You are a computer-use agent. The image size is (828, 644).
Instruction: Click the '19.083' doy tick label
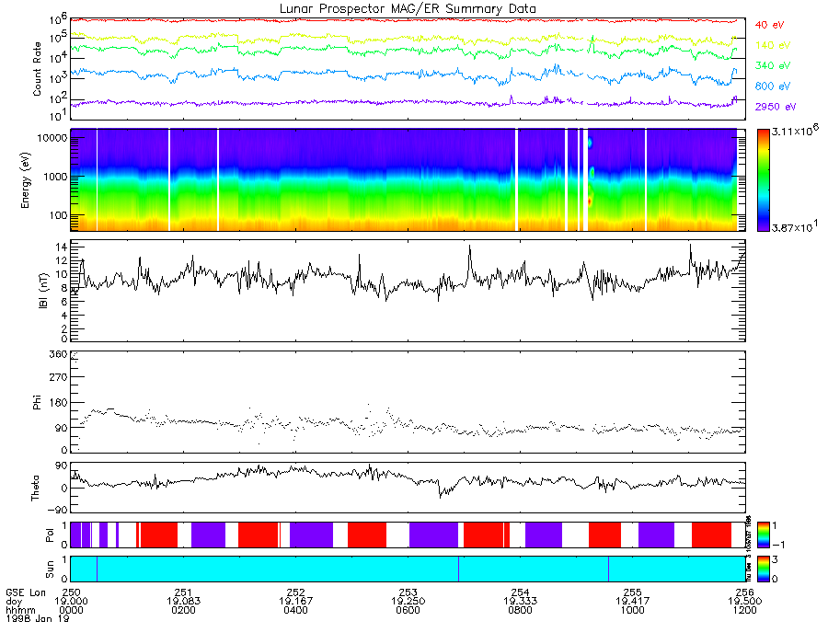tap(183, 602)
